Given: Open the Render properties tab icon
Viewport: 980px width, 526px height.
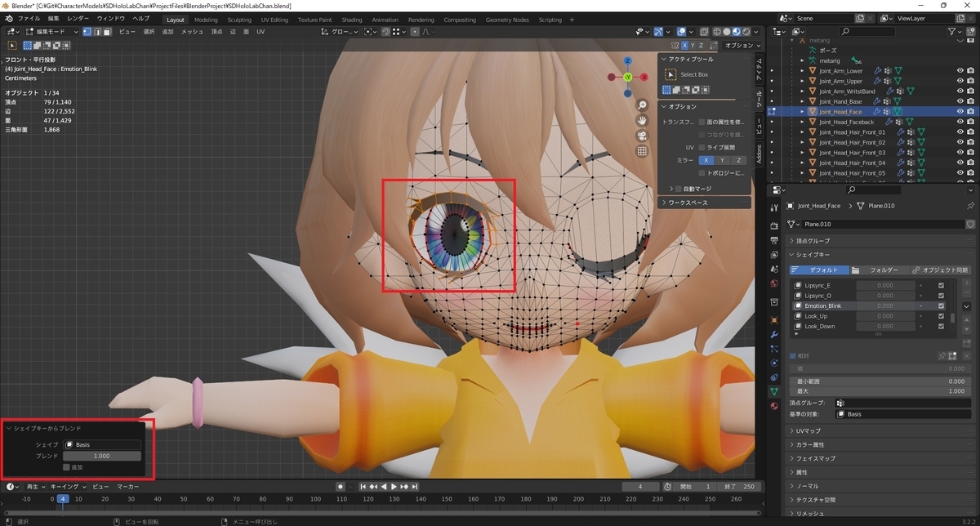Looking at the screenshot, I should coord(774,226).
